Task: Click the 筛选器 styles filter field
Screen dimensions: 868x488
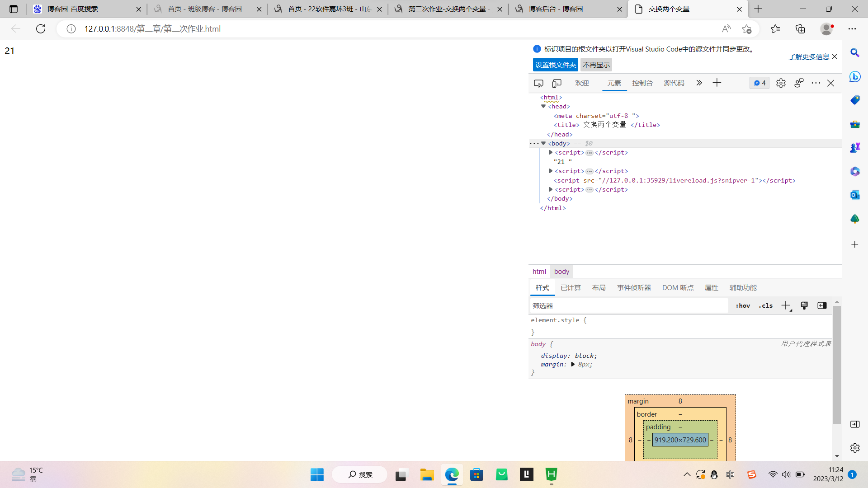Action: [x=628, y=306]
